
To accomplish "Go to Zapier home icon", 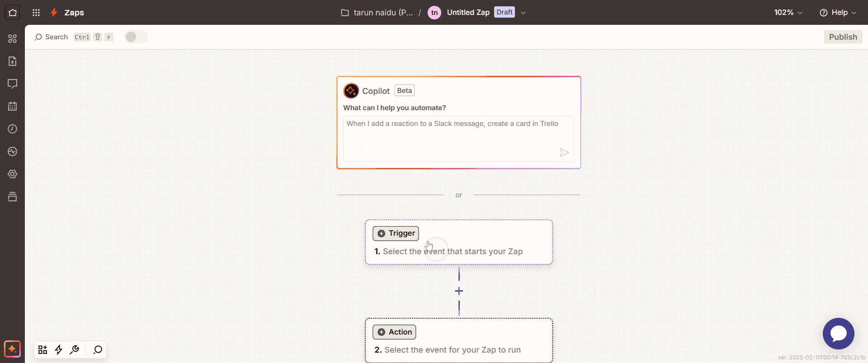I will pyautogui.click(x=12, y=13).
